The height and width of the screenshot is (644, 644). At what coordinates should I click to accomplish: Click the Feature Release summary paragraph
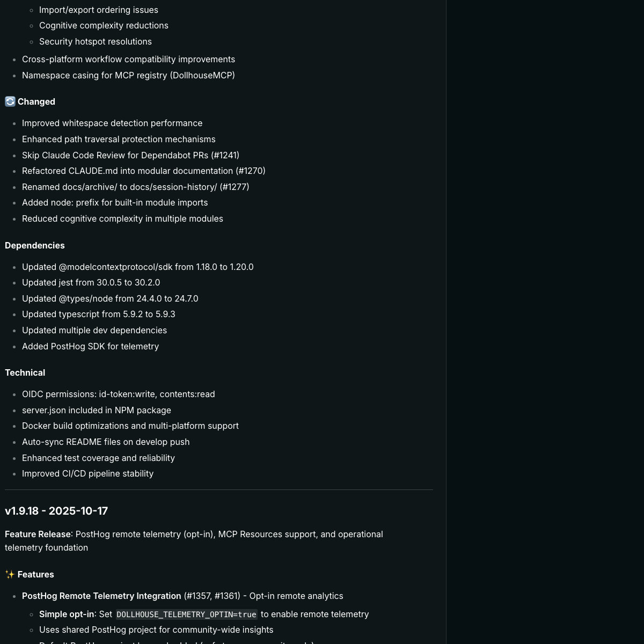point(194,540)
